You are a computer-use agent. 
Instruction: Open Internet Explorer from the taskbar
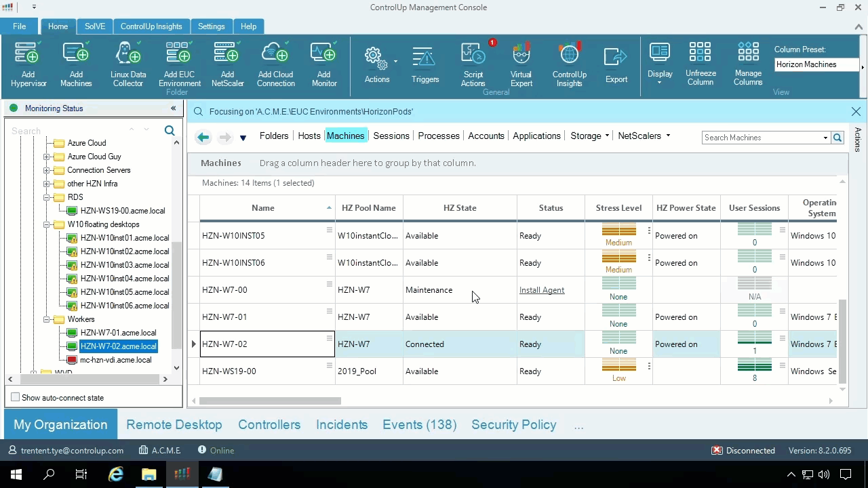tap(116, 474)
